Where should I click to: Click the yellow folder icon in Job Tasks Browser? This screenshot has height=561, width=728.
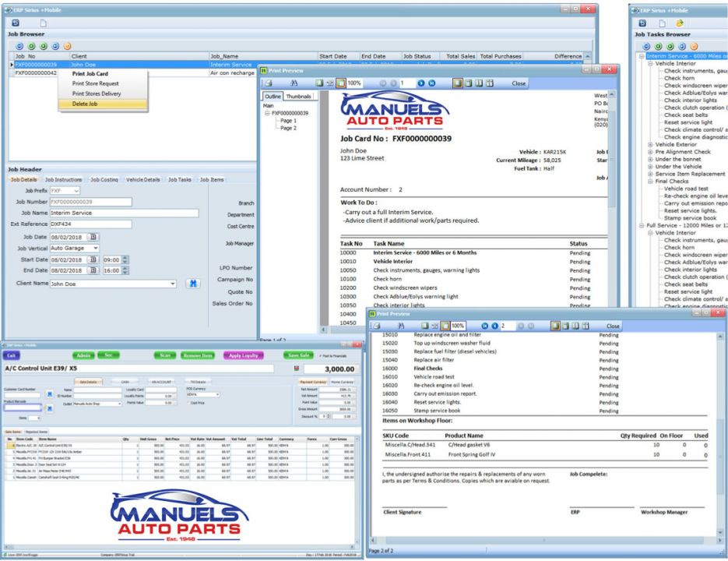(680, 23)
